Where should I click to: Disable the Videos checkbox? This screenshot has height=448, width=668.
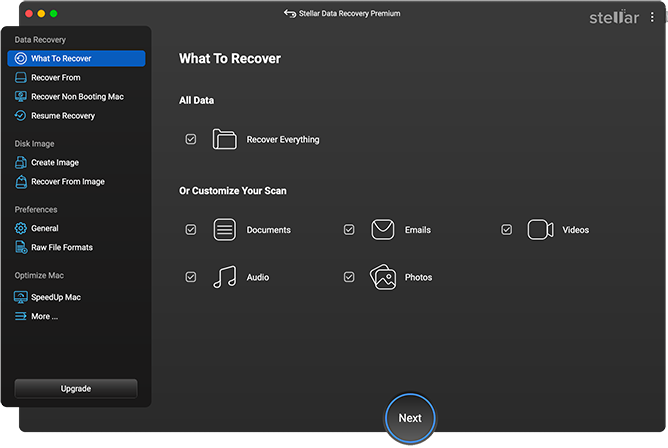click(x=507, y=230)
